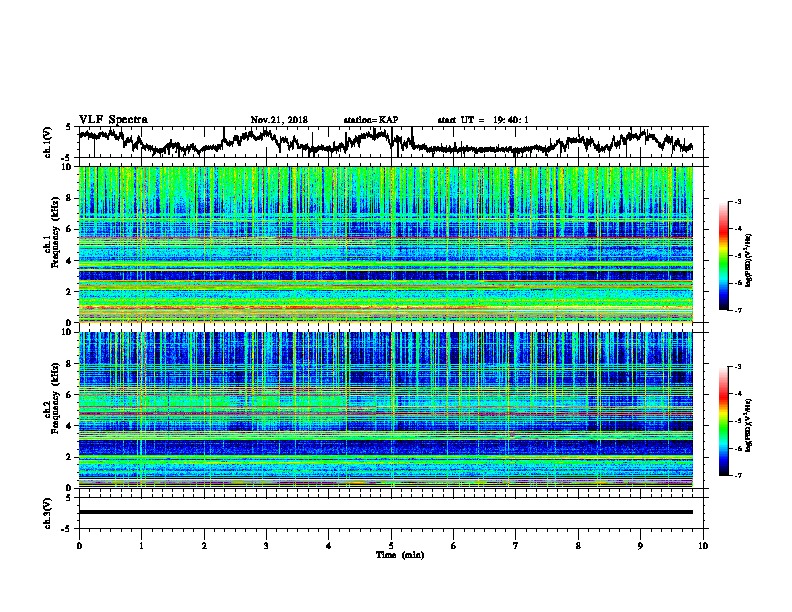Click time axis tick label "3"
This screenshot has height=612, width=792.
point(266,546)
